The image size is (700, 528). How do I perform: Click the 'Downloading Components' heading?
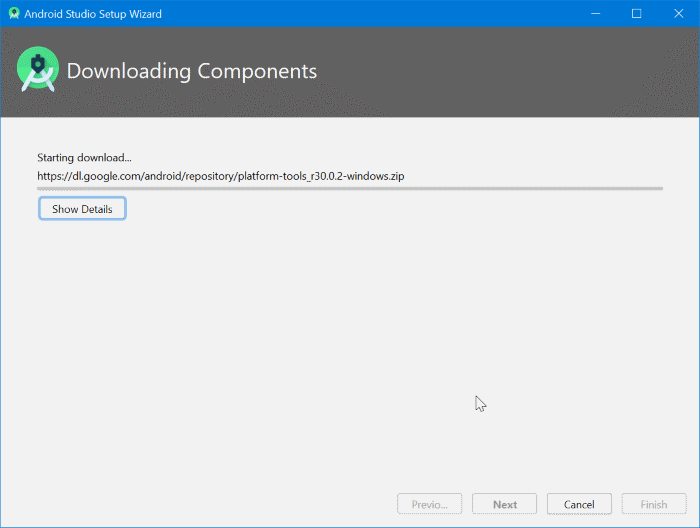point(192,71)
